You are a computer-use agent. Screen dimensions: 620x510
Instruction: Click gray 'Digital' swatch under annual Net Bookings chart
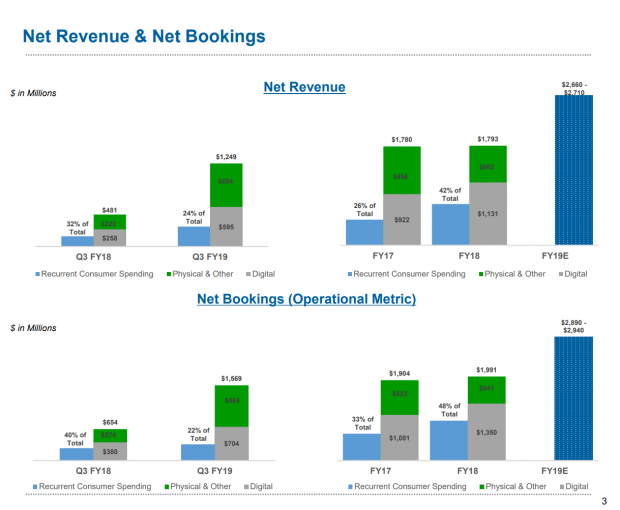tap(562, 487)
